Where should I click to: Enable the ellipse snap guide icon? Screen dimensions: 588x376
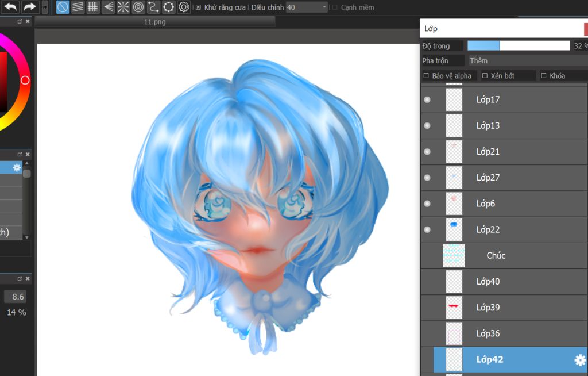pyautogui.click(x=169, y=7)
